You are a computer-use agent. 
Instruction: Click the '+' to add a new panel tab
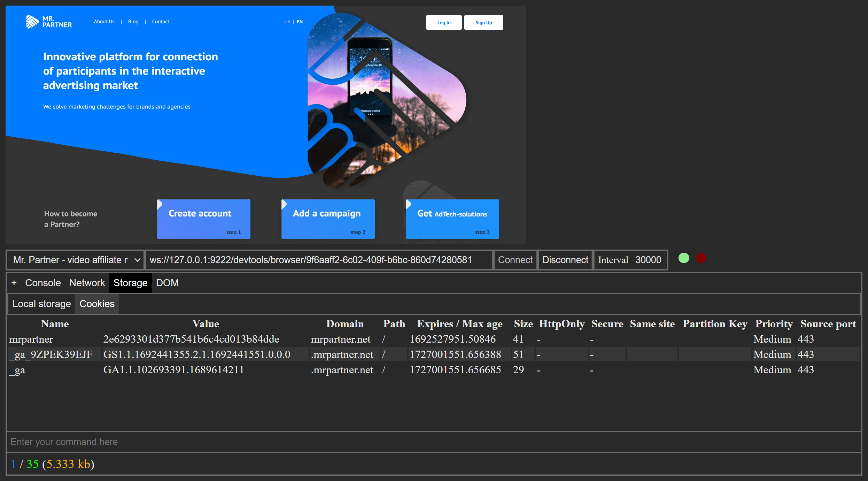click(x=14, y=283)
